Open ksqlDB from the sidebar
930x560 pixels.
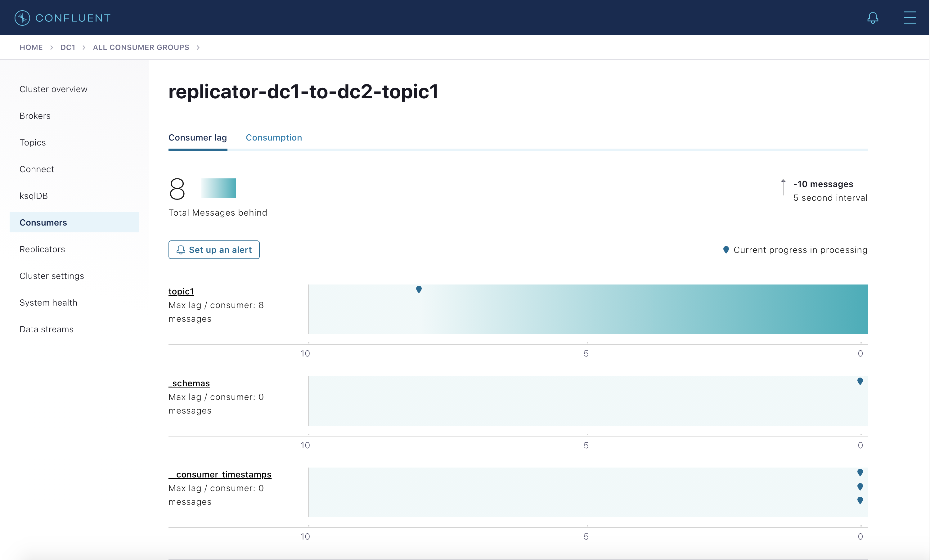pyautogui.click(x=34, y=196)
